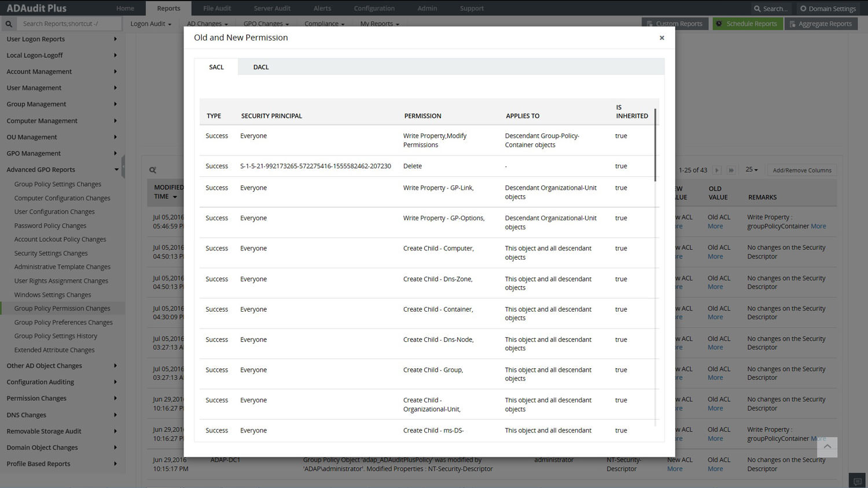Expand Computer Management section
The image size is (868, 488).
coord(62,121)
